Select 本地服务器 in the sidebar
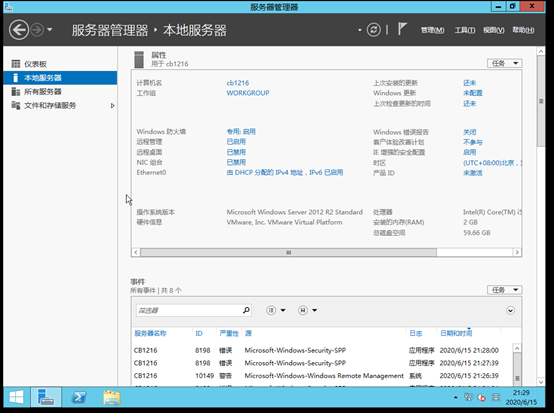Screen dimensions: 554x413 (x=60, y=78)
